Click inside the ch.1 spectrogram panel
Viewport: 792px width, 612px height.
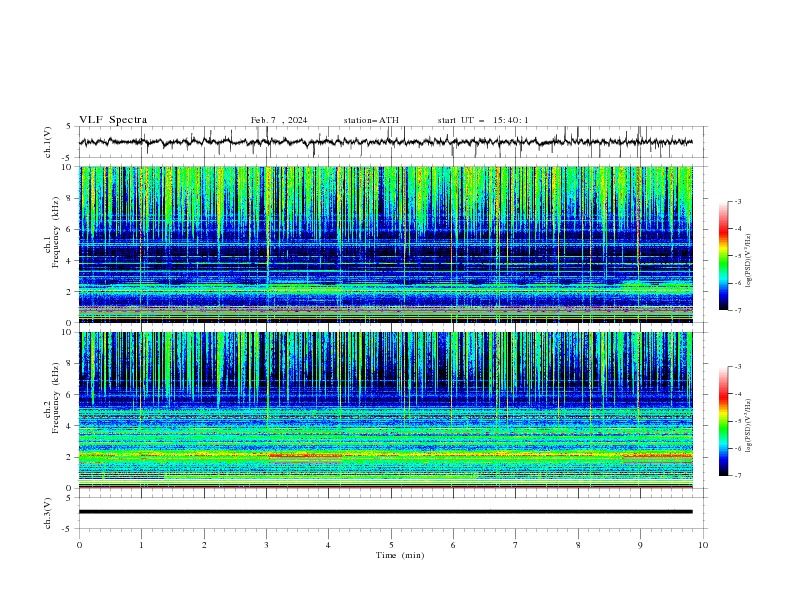[386, 244]
